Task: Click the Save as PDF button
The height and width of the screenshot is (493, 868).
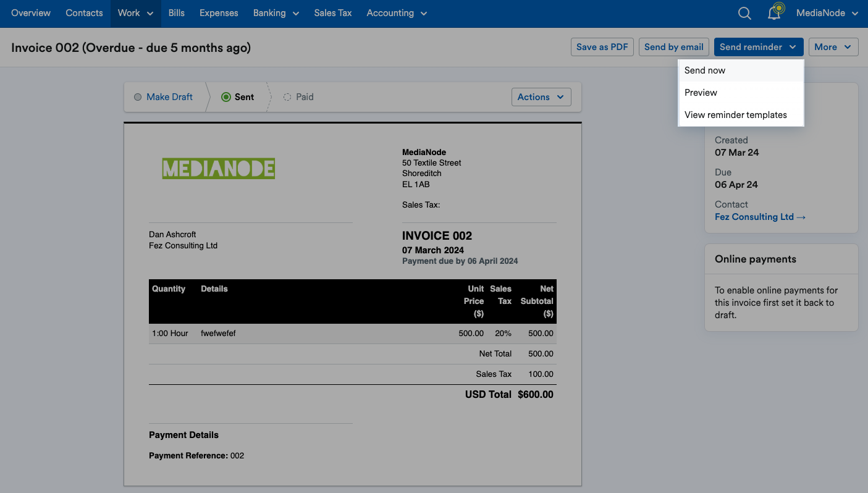Action: (602, 47)
